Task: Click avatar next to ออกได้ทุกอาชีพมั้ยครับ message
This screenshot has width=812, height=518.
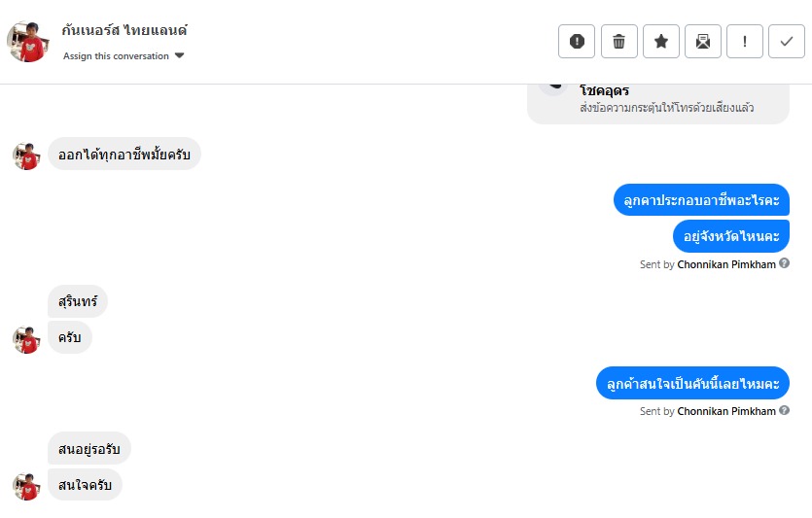Action: (x=26, y=155)
